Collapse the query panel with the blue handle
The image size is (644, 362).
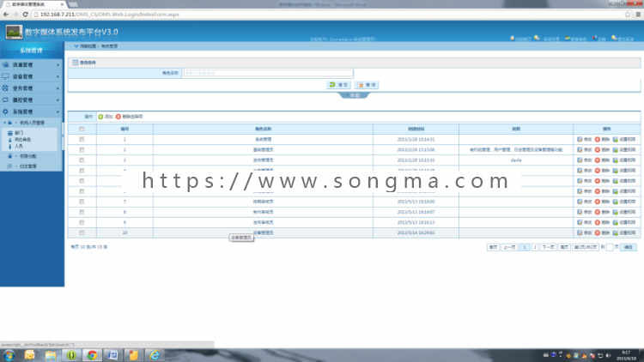354,95
